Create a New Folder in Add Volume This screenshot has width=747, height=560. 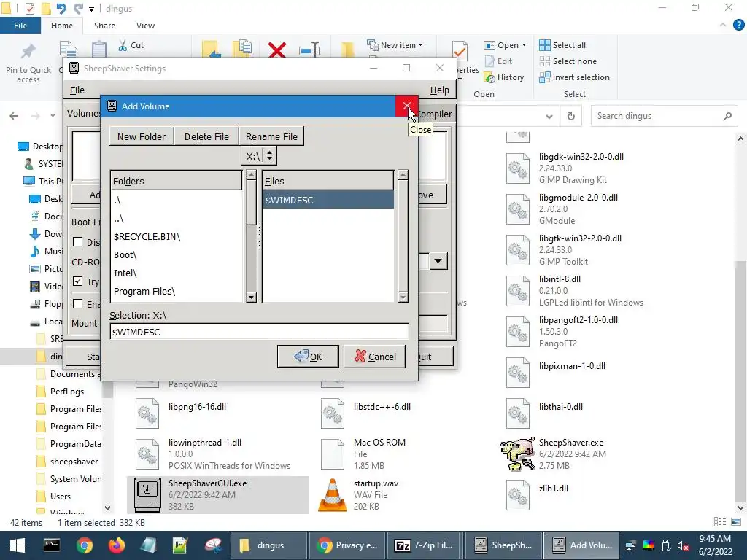[x=142, y=136]
